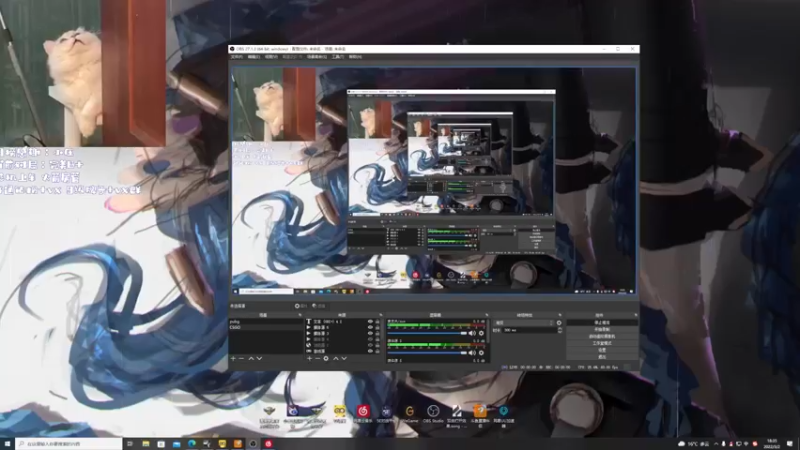
Task: Toggle lock on the bottom source row
Action: click(x=378, y=351)
